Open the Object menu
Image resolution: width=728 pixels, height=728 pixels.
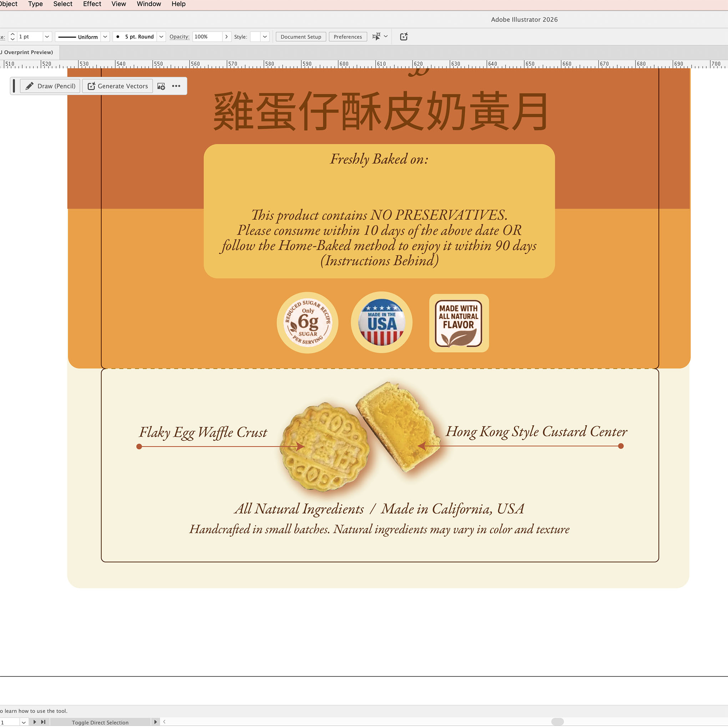pyautogui.click(x=8, y=4)
